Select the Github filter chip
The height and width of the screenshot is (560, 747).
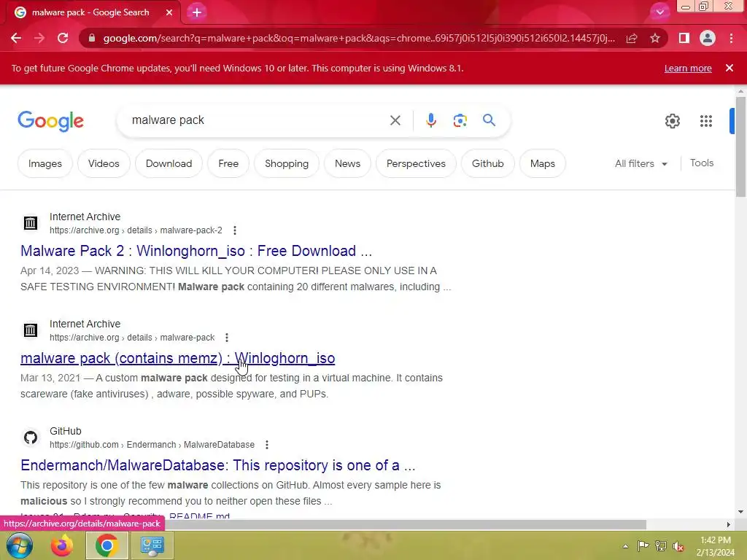click(x=487, y=163)
